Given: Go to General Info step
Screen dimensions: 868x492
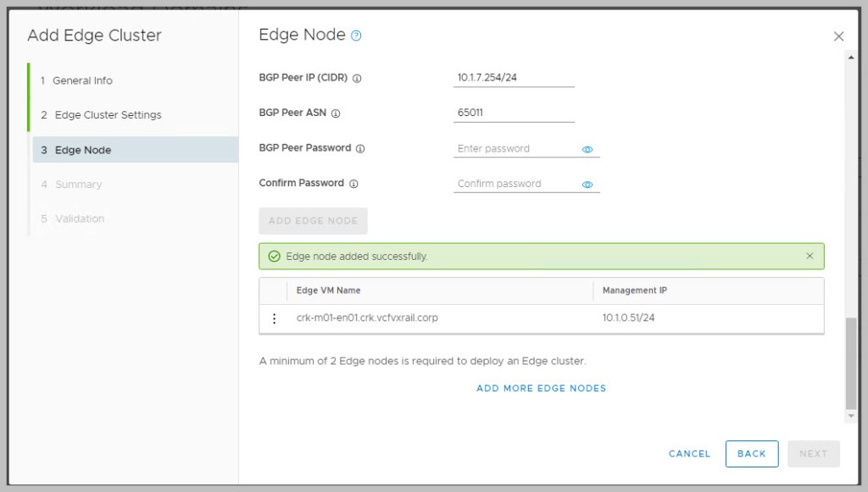Looking at the screenshot, I should coord(82,80).
